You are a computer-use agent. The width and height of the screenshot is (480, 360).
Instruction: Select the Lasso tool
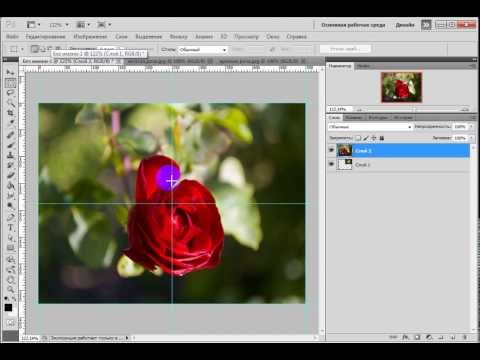pyautogui.click(x=10, y=93)
